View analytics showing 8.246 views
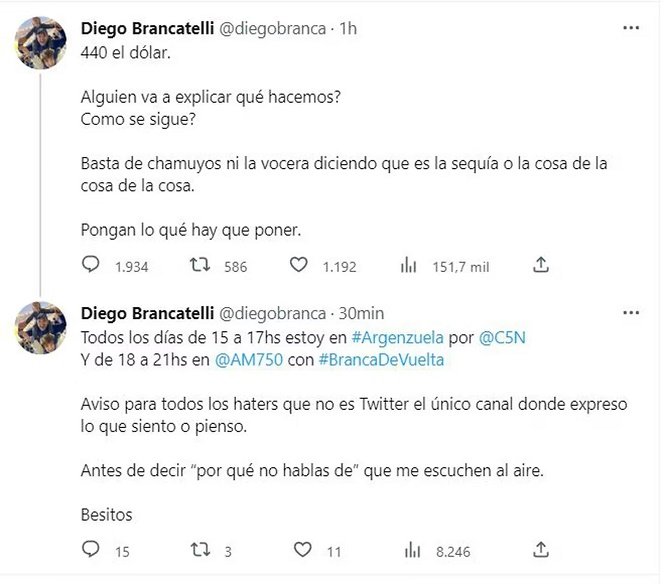The image size is (665, 584). 408,550
